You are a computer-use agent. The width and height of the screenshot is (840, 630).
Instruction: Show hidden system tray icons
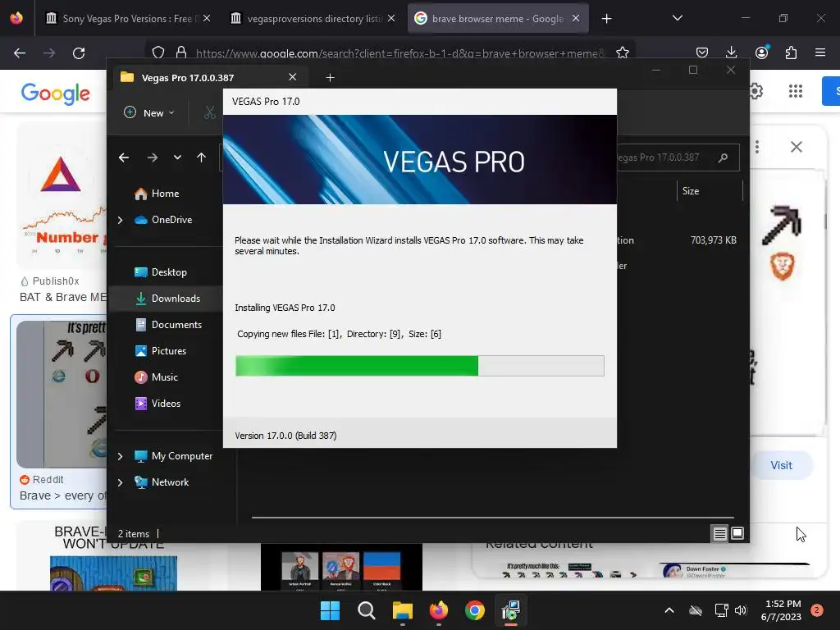click(x=669, y=610)
